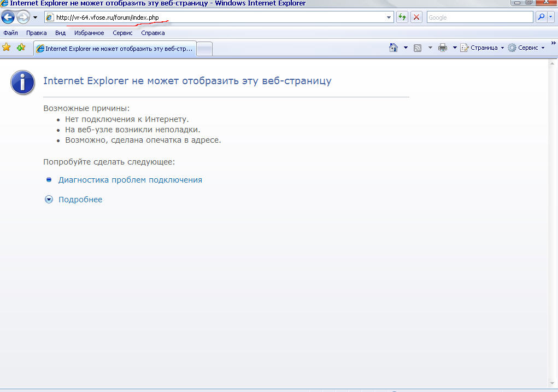
Task: Open the Избранное menu
Action: pos(89,33)
